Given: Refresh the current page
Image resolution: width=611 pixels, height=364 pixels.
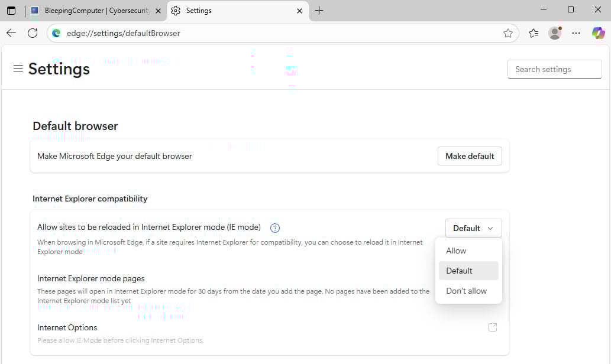Looking at the screenshot, I should pos(33,33).
